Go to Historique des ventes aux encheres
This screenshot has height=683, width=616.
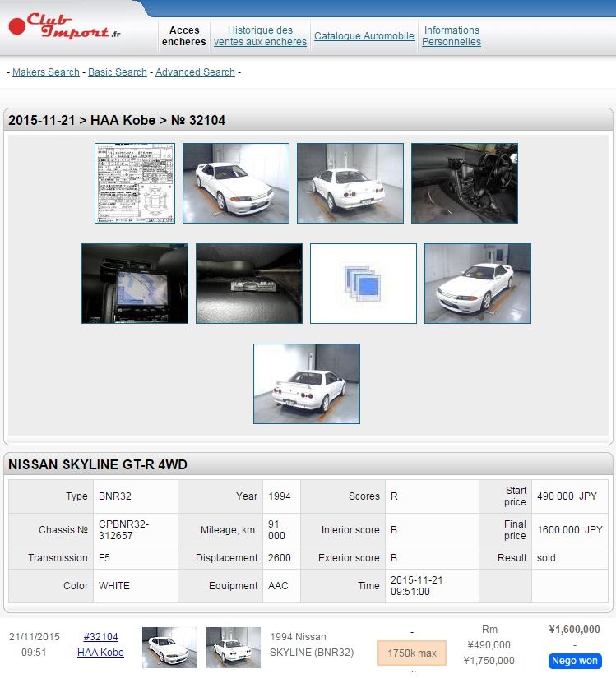[x=260, y=36]
